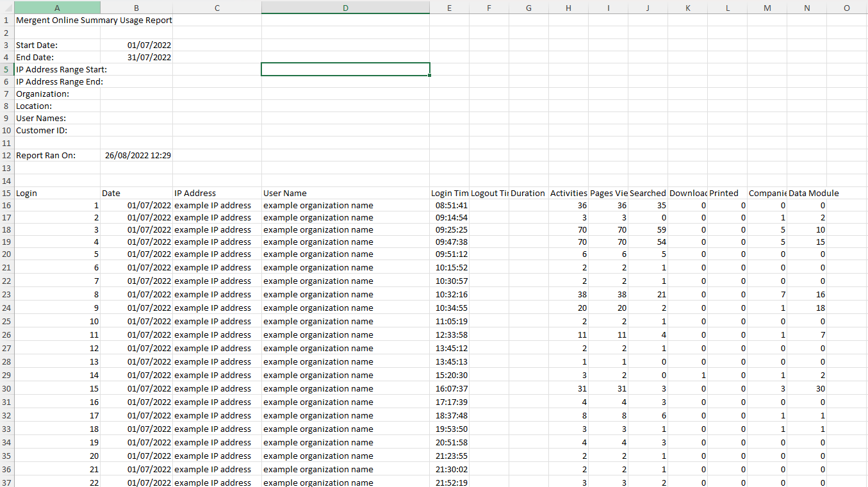Select login time 18:37:48
Viewport: 868px width, 487px height.
coord(449,416)
